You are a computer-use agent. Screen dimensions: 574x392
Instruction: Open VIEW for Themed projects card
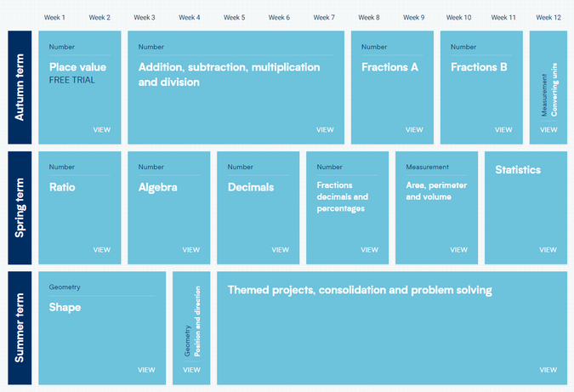pos(548,370)
